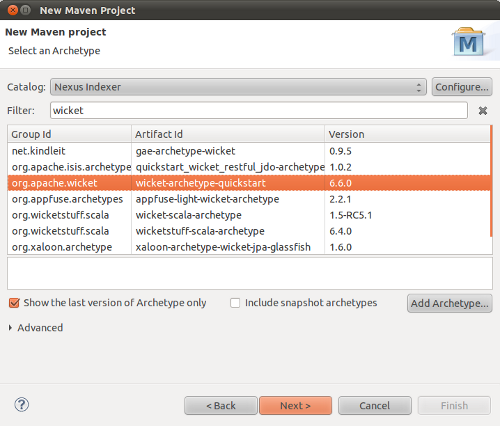Sort the list by the Artifact Id column header
The width and height of the screenshot is (500, 426).
coord(228,134)
